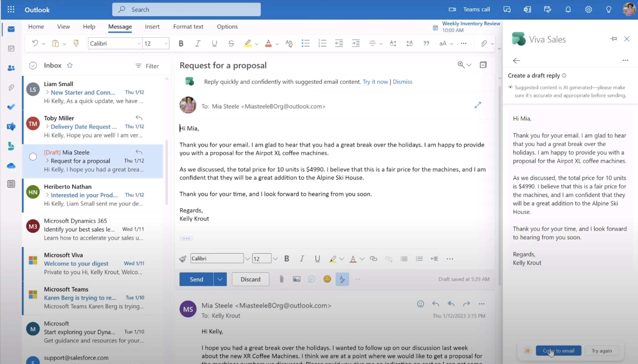Image resolution: width=638 pixels, height=364 pixels.
Task: Insert quote block from ribbon
Action: tap(426, 43)
